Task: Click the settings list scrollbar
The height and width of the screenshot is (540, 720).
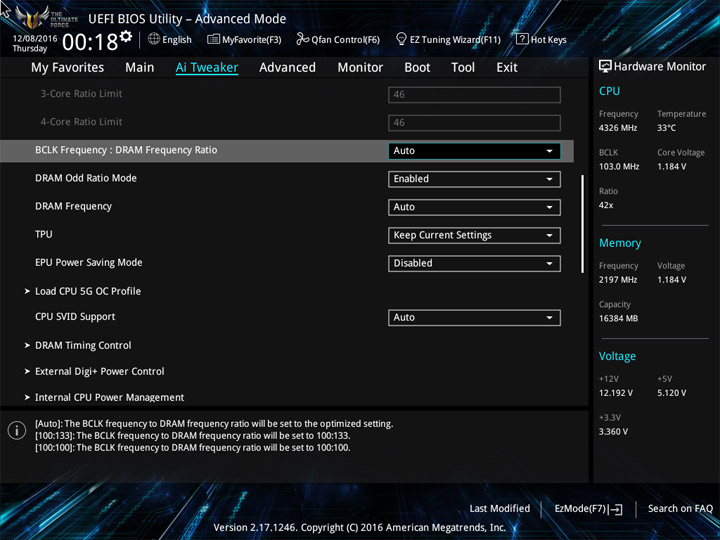Action: [583, 224]
